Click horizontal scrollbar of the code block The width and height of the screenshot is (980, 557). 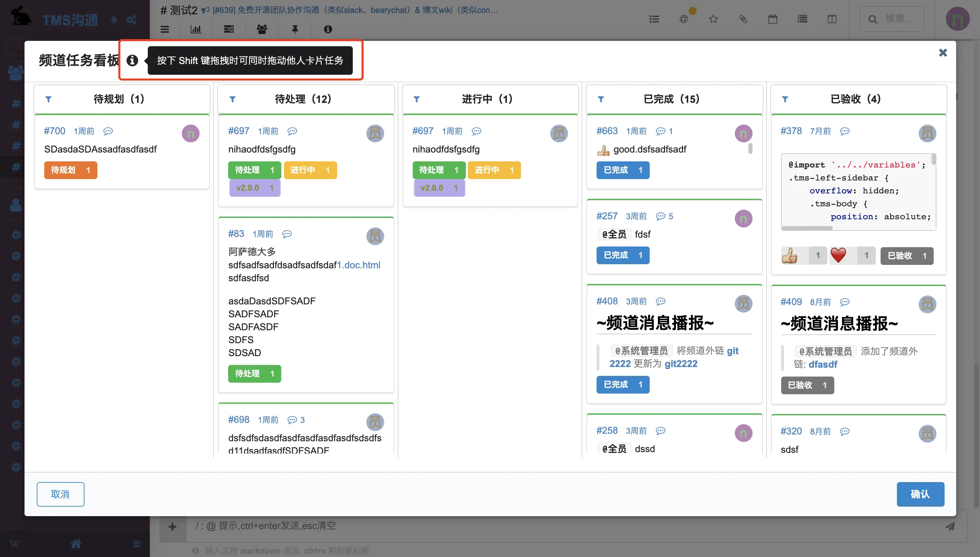pos(807,228)
